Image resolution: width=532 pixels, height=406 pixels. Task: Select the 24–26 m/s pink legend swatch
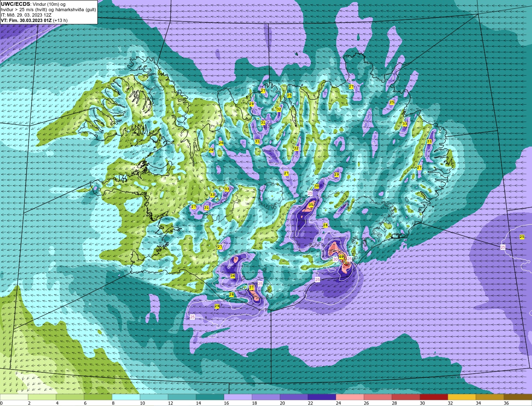tap(350, 397)
